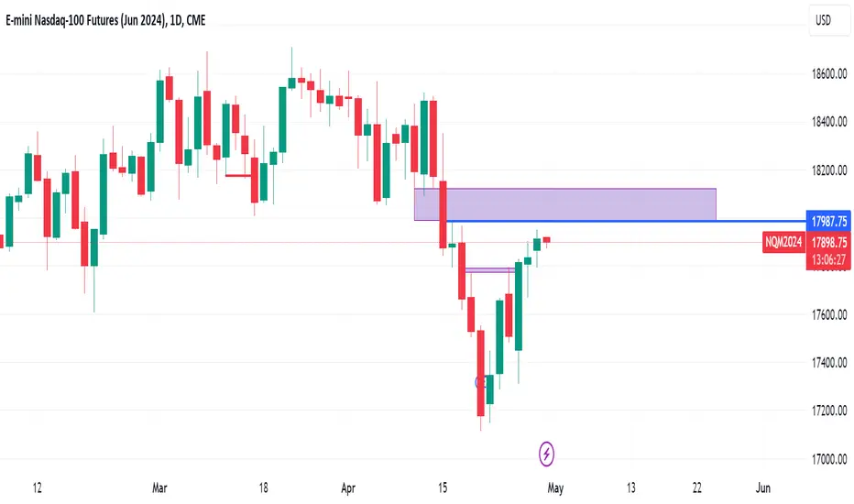The width and height of the screenshot is (854, 504).
Task: Click the small purple rectangle near 17800
Action: coord(489,269)
